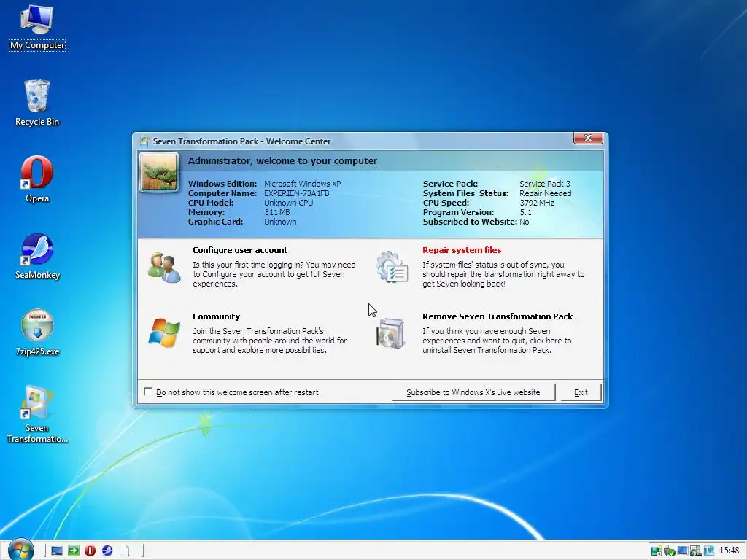747x560 pixels.
Task: Click the Welcome Center title bar icon
Action: pos(144,141)
